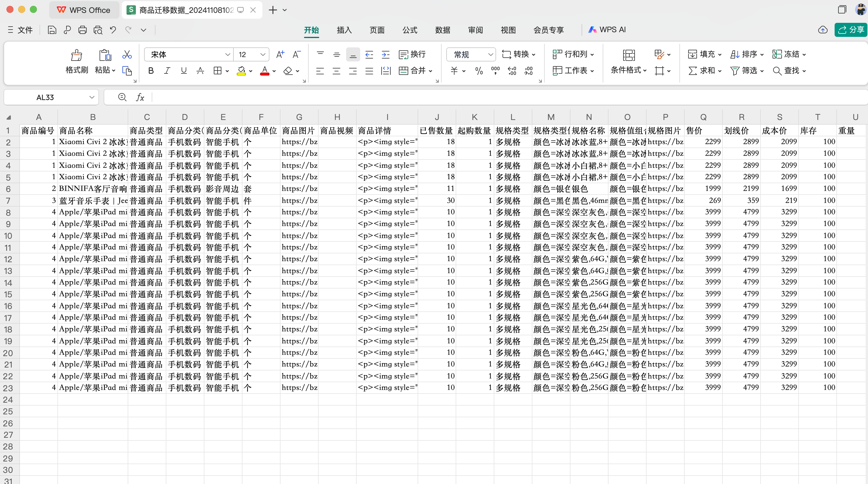
Task: Toggle wrap text (换行)
Action: (412, 54)
